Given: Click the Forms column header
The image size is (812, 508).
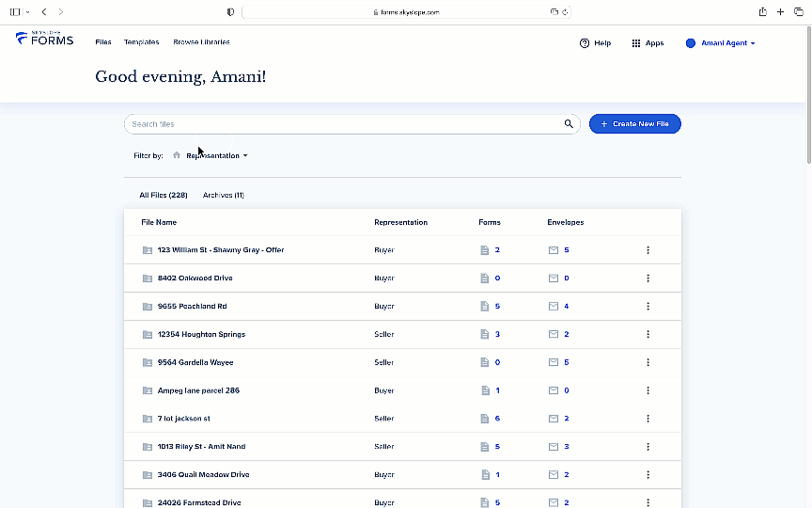Looking at the screenshot, I should tap(490, 222).
